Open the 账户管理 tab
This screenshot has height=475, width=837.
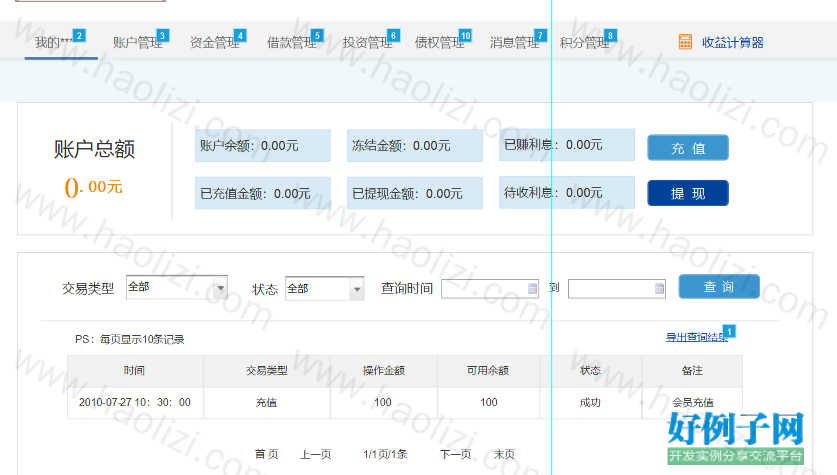[x=138, y=42]
